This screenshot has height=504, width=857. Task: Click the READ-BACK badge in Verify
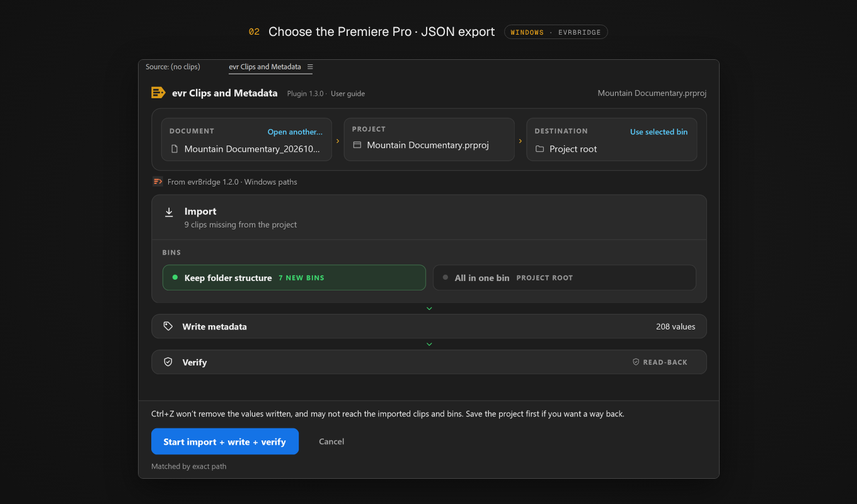[x=660, y=362]
